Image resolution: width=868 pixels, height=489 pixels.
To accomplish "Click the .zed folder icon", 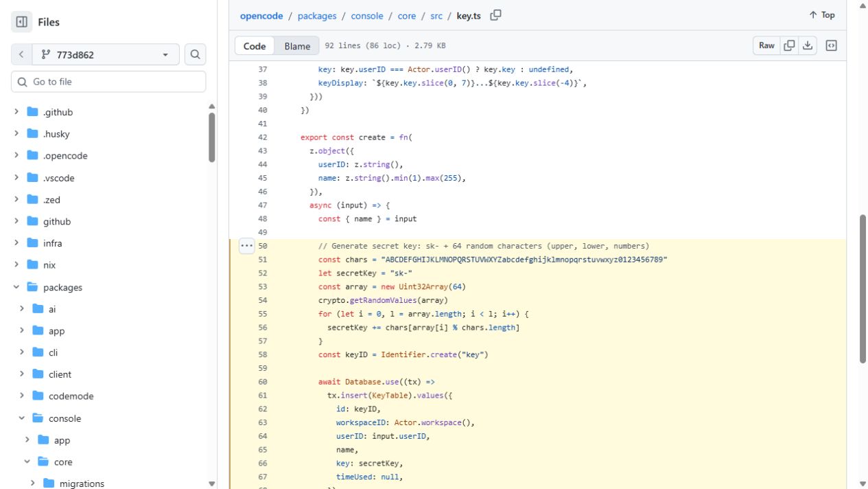I will [32, 200].
